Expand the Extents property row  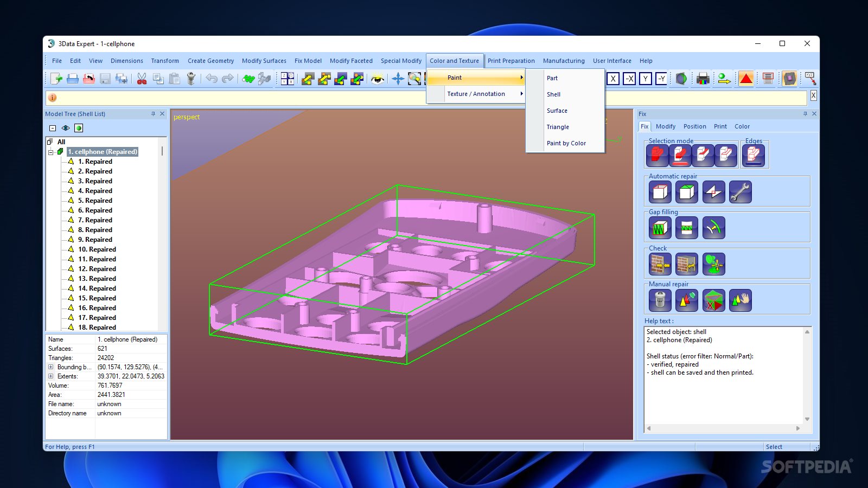tap(51, 376)
